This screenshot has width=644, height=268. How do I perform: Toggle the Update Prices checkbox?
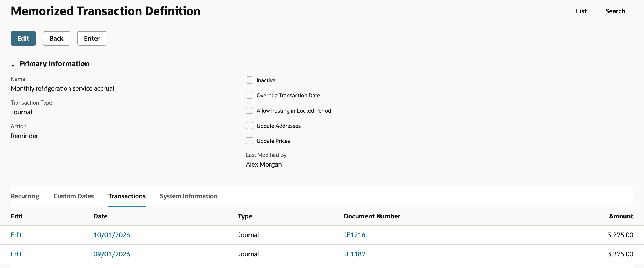coord(250,141)
